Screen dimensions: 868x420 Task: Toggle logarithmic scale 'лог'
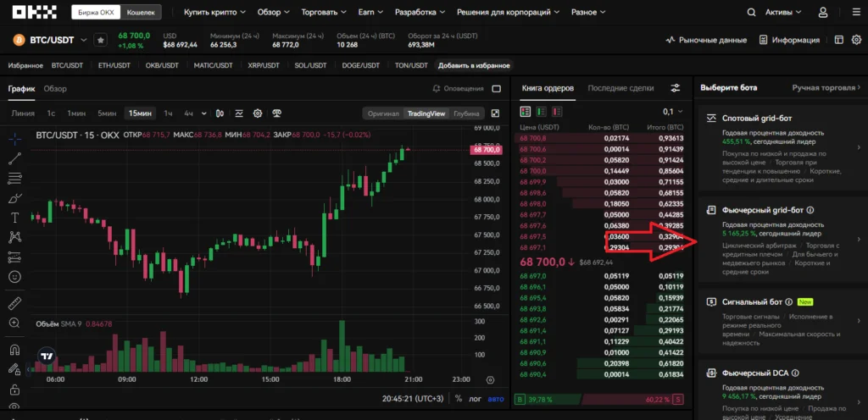tap(476, 398)
